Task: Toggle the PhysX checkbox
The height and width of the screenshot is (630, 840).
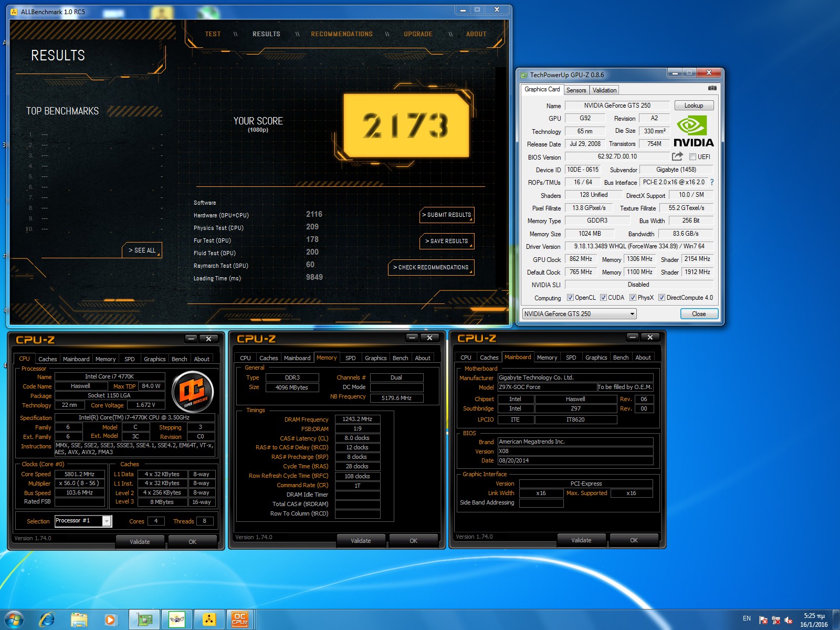Action: (x=633, y=298)
